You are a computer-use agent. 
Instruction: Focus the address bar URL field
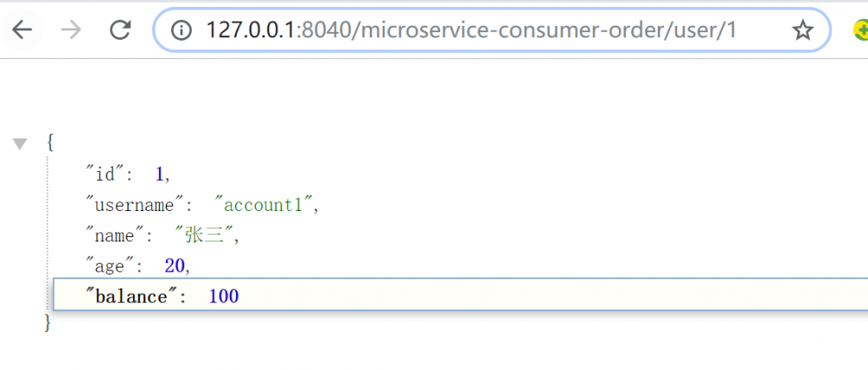(469, 30)
